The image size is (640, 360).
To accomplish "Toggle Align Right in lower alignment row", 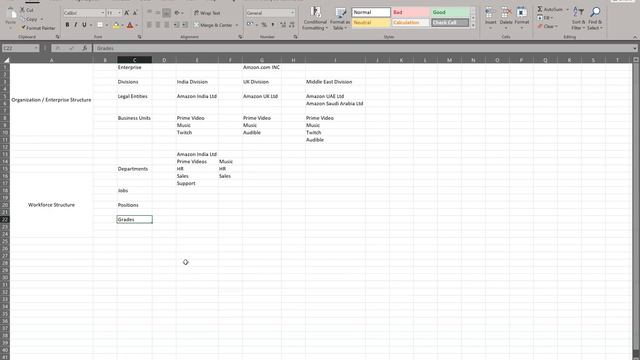I will 166,25.
